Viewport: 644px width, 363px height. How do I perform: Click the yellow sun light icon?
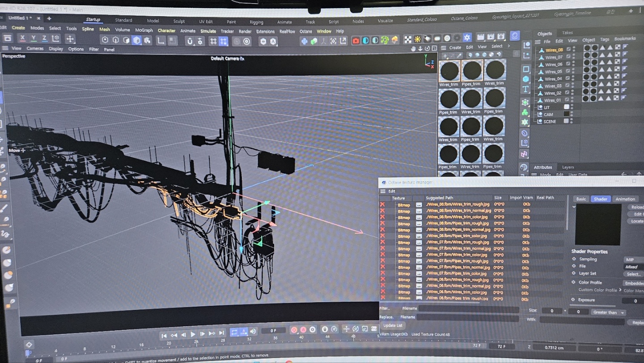[x=417, y=39]
